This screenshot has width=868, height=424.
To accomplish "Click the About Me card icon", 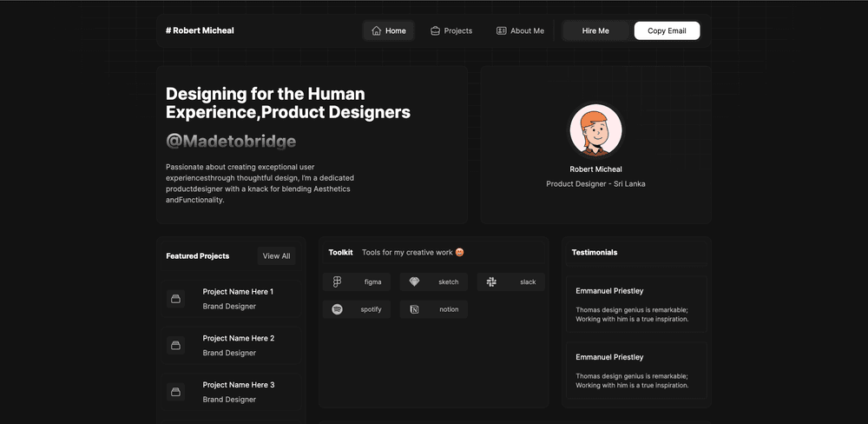I will pyautogui.click(x=501, y=30).
